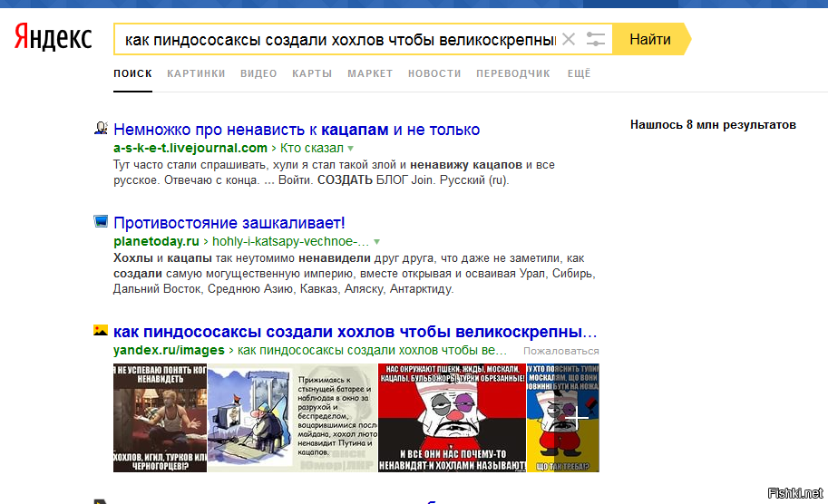Click the livejournal result favicon
This screenshot has height=504, width=828.
tap(101, 128)
